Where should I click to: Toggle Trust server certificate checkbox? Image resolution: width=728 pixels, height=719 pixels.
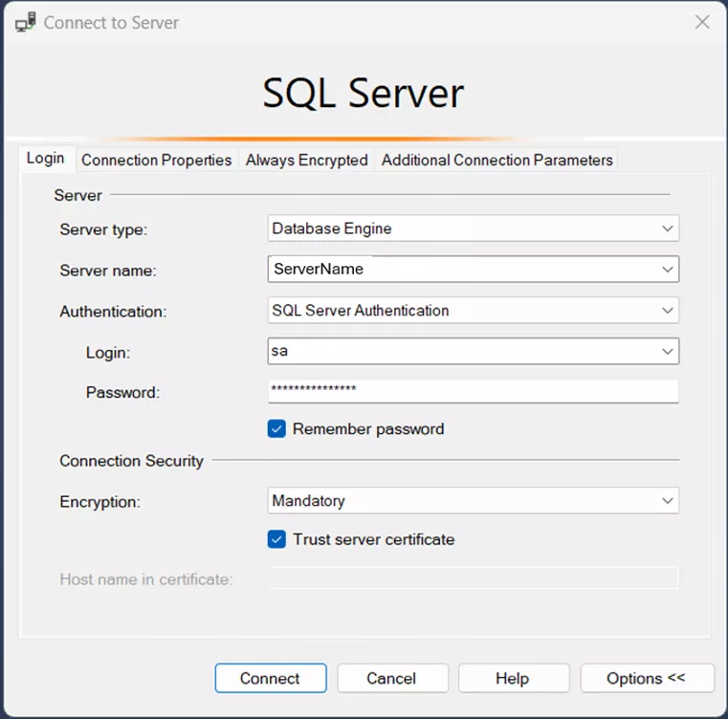[276, 539]
